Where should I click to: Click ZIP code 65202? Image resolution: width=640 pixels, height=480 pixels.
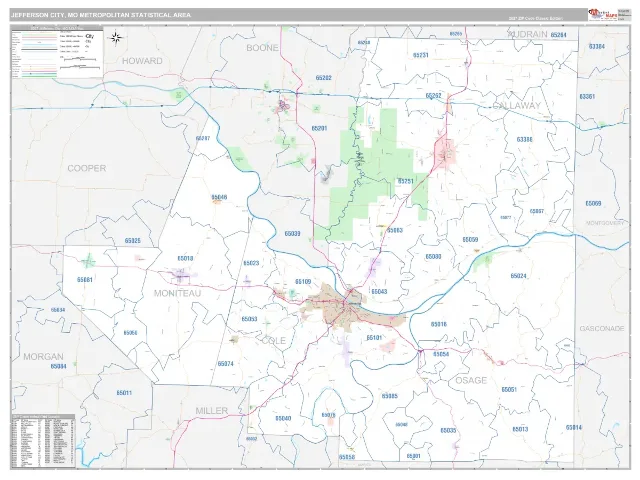point(324,78)
